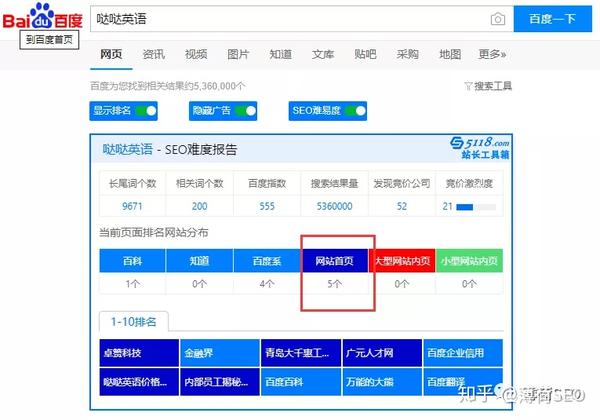This screenshot has height=420, width=600.
Task: Open the 百度翻译 ranking entry
Action: tap(463, 382)
